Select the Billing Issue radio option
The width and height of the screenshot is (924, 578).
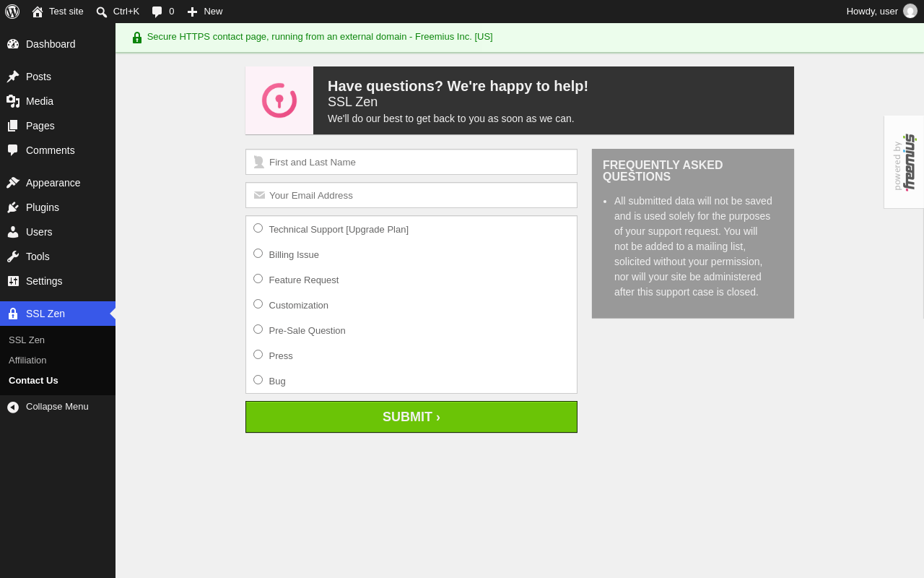[x=258, y=254]
